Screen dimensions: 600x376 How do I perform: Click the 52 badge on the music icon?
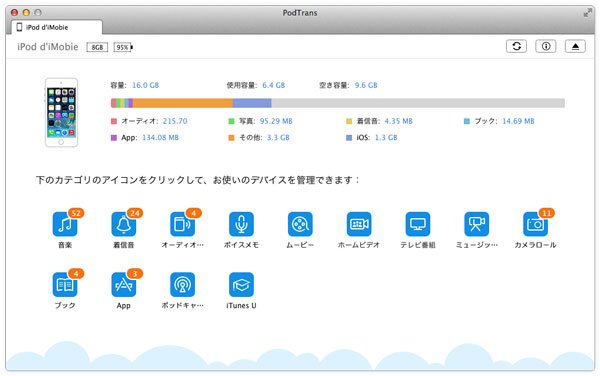(76, 213)
